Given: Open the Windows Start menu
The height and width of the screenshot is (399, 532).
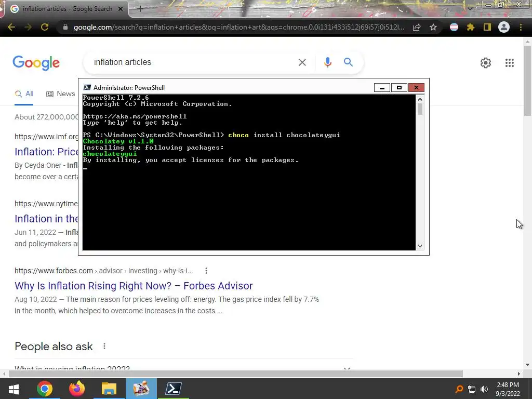Looking at the screenshot, I should point(14,389).
